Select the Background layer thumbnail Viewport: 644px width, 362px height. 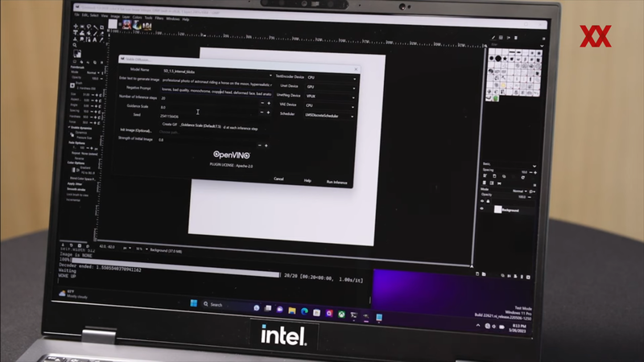click(497, 210)
